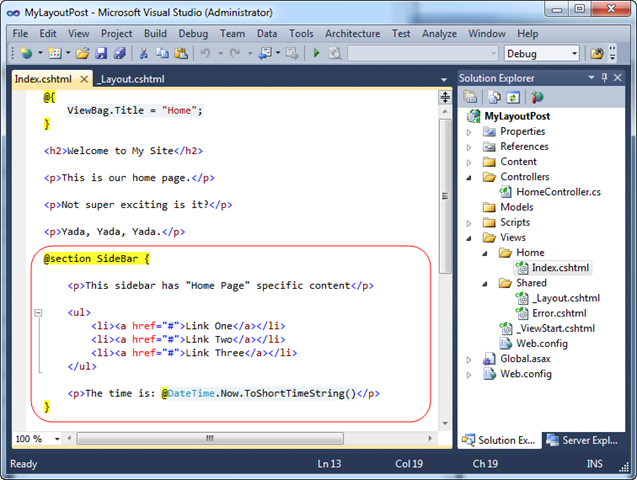Click the horizontal scrollbar thumb in editor
The width and height of the screenshot is (637, 480).
coord(210,438)
